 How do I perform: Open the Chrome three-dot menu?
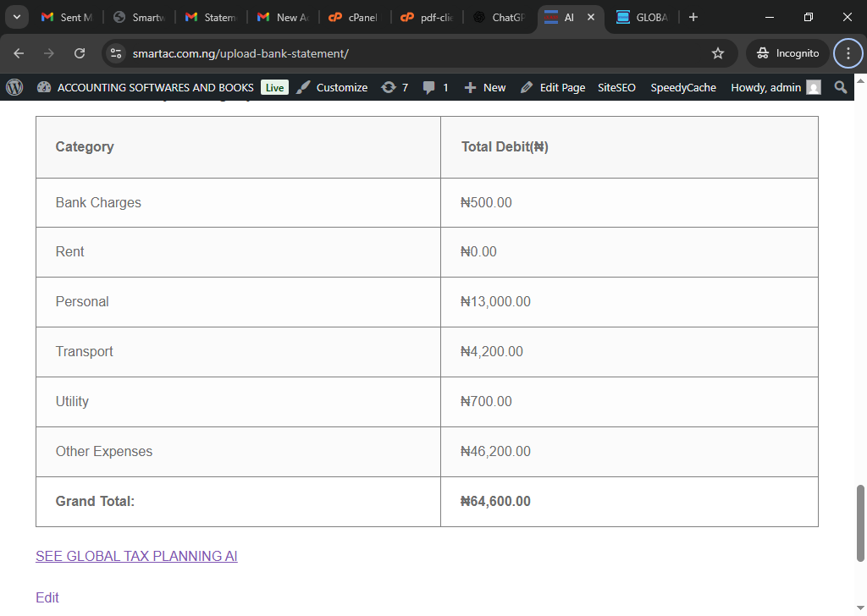pos(848,53)
